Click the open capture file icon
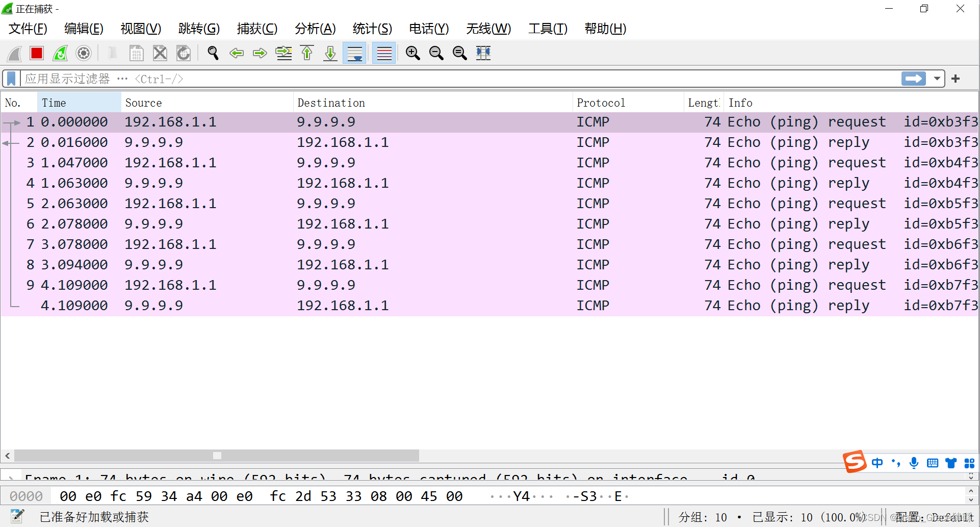 (113, 53)
